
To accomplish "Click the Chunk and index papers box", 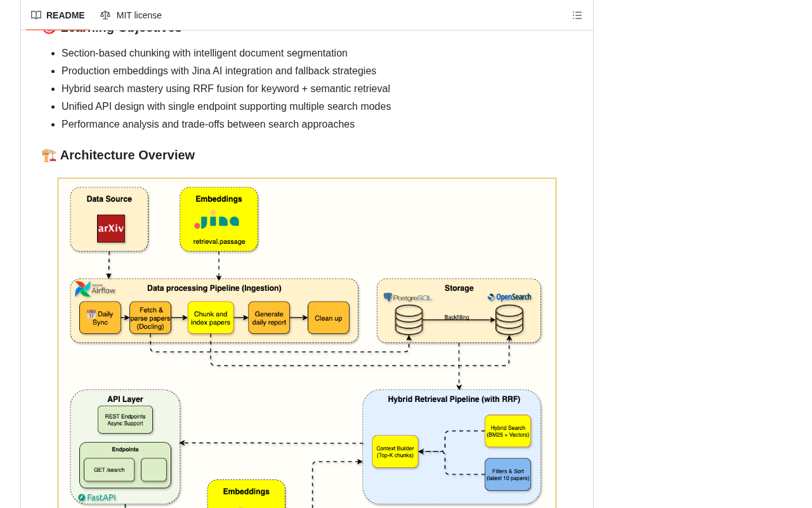I will [211, 317].
